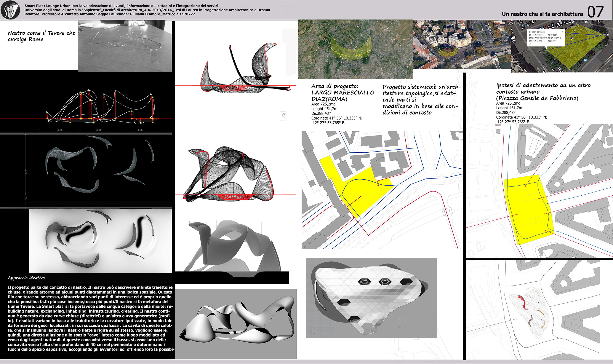Screen dimensions: 613x364
Task: Click the 'Ipotesi di adattamento' heading
Action: [x=543, y=85]
